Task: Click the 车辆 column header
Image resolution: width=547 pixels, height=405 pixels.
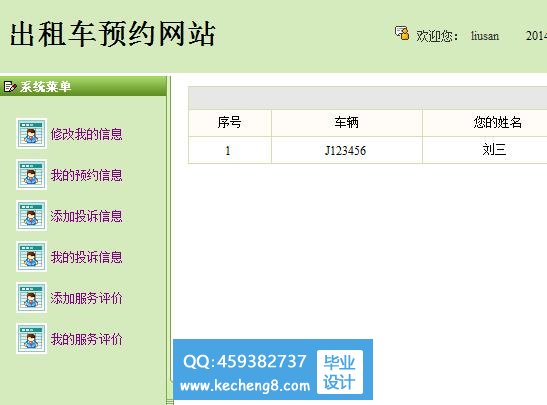Action: click(346, 122)
